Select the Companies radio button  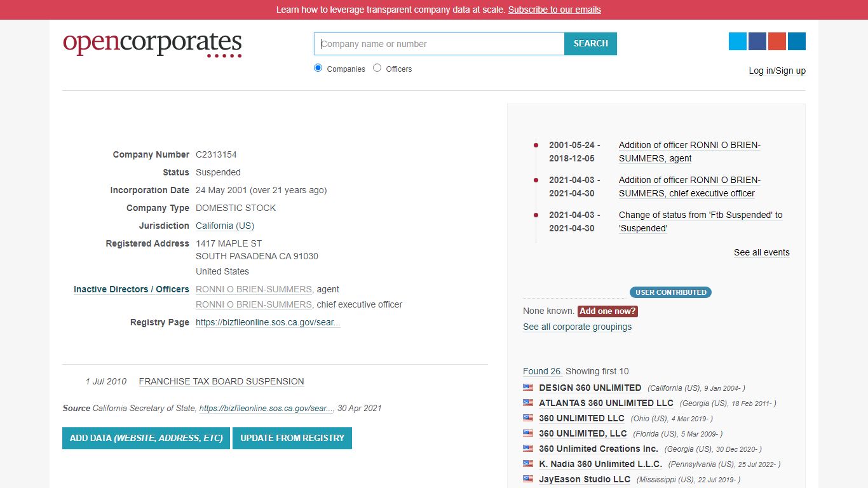tap(318, 68)
